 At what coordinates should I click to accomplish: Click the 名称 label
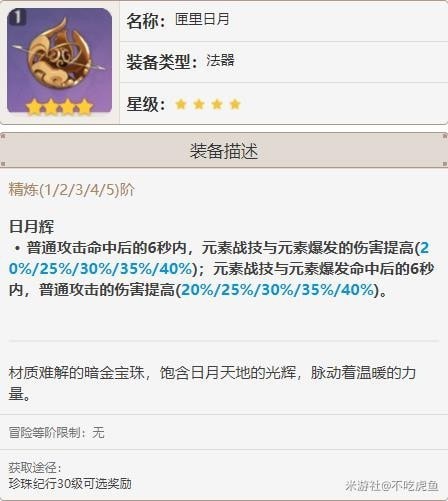(x=146, y=21)
